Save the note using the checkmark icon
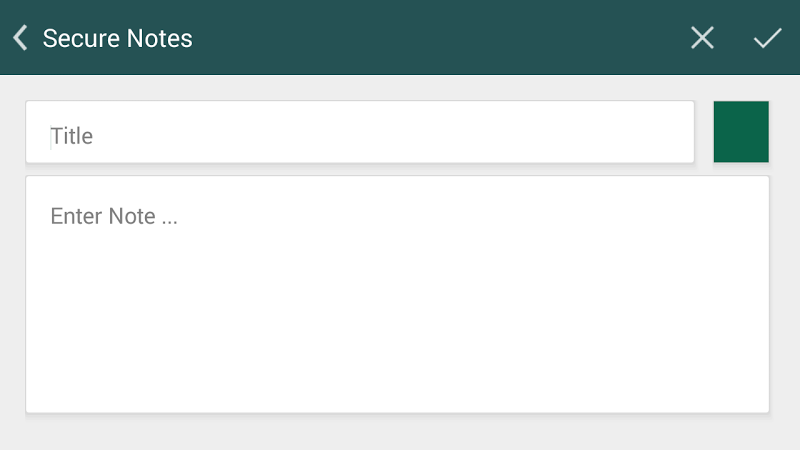This screenshot has height=450, width=800. [x=767, y=38]
